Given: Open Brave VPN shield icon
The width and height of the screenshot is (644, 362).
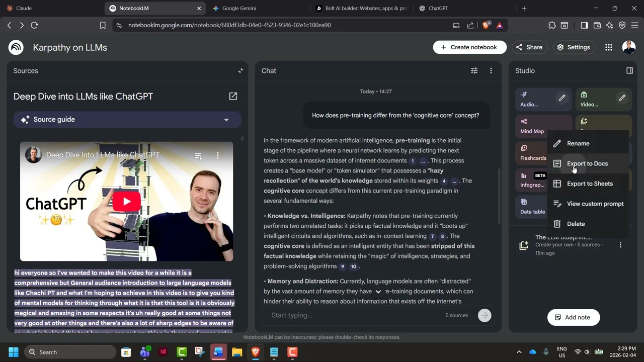Looking at the screenshot, I should (x=622, y=25).
